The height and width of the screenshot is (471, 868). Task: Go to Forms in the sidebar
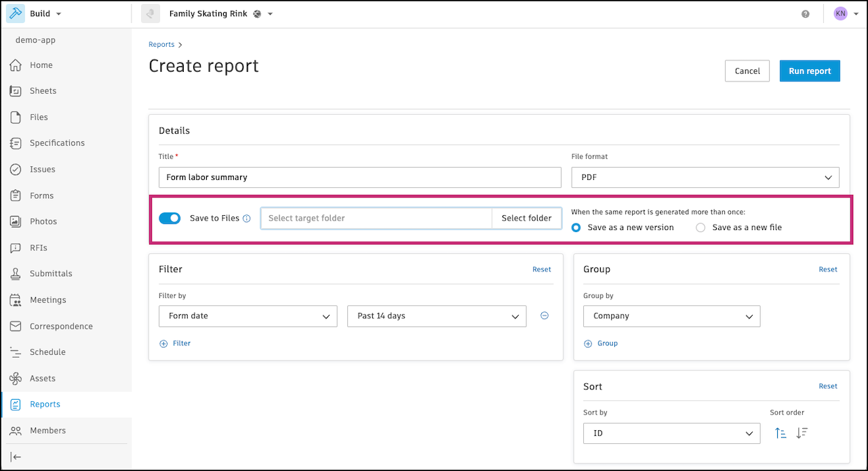click(x=41, y=195)
